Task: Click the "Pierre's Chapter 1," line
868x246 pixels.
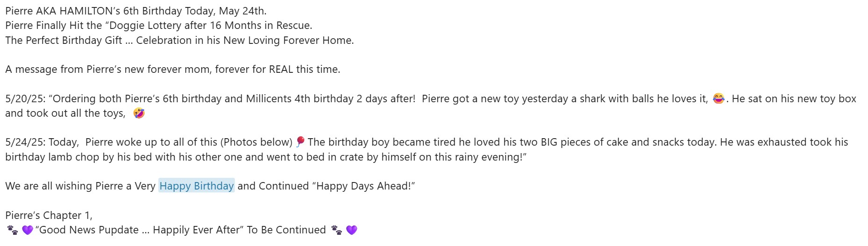Action: point(49,215)
